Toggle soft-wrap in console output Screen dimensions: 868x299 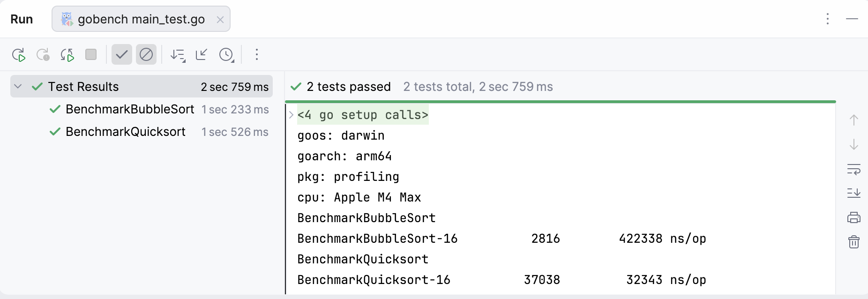tap(854, 169)
